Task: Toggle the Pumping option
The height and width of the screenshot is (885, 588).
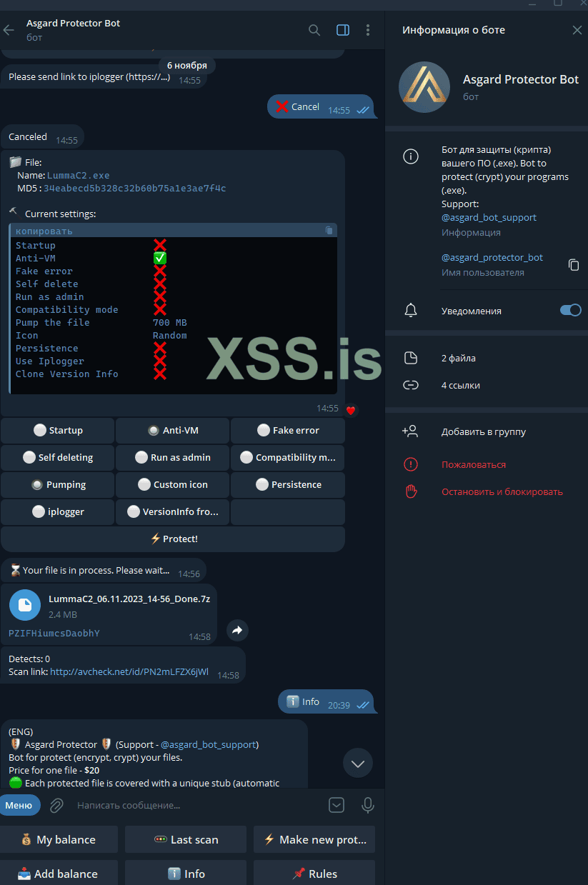Action: (58, 485)
